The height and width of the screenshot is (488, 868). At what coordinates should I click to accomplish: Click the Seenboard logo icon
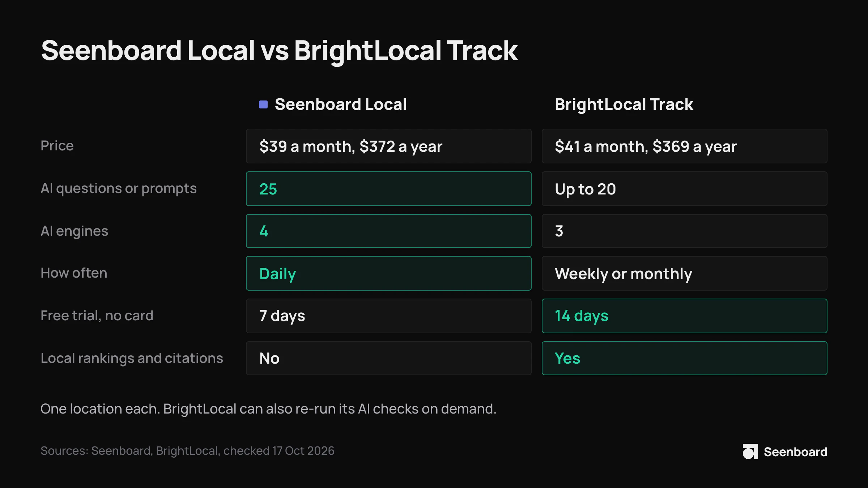(750, 451)
